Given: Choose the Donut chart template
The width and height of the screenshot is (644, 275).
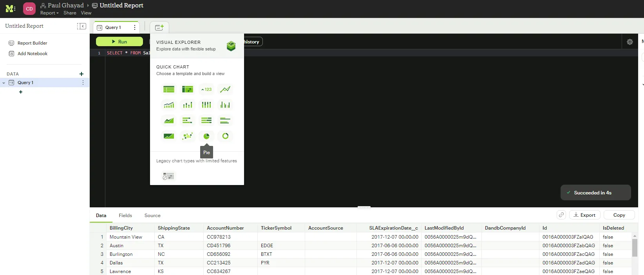Looking at the screenshot, I should coord(225,136).
